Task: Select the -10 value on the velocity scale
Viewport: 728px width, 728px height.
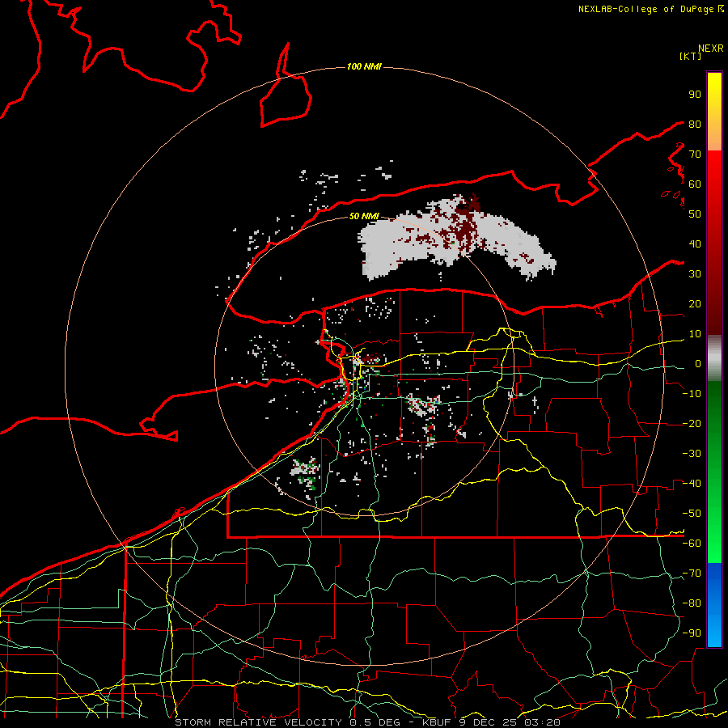Action: point(692,394)
